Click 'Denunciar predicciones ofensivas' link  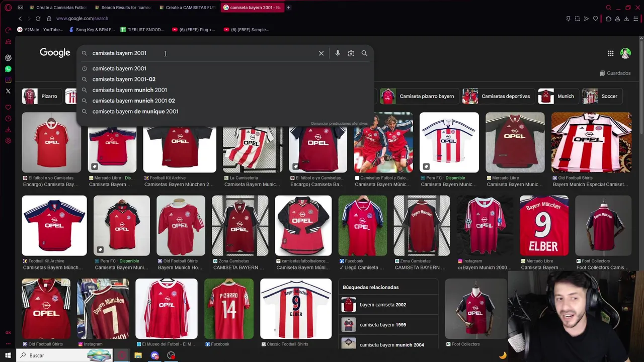tap(339, 123)
